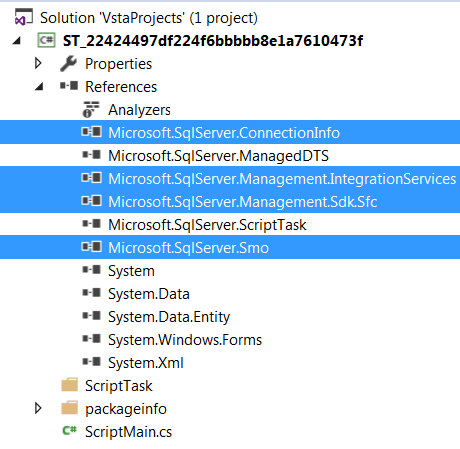Select the System.Windows.Forms reference
Image resolution: width=460 pixels, height=449 pixels.
tap(185, 340)
